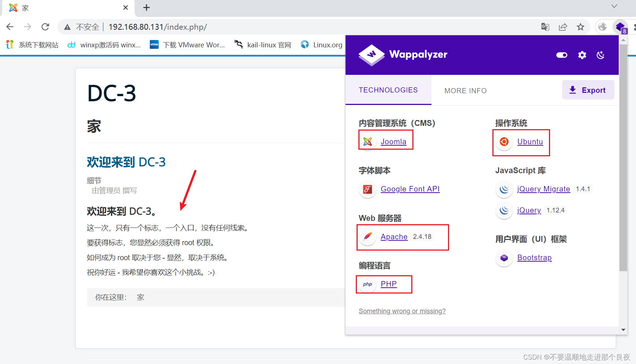The image size is (636, 364).
Task: Switch to the MORE INFO tab
Action: point(465,91)
